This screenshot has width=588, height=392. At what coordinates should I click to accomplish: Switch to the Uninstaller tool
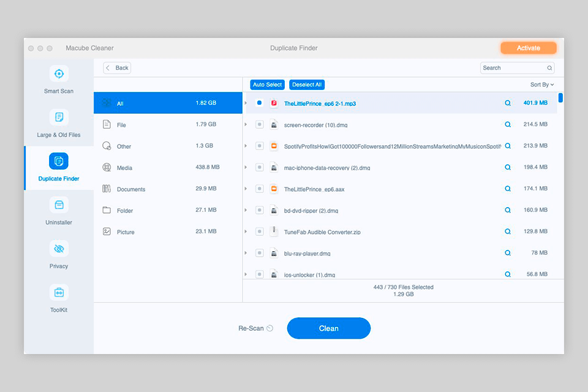58,211
